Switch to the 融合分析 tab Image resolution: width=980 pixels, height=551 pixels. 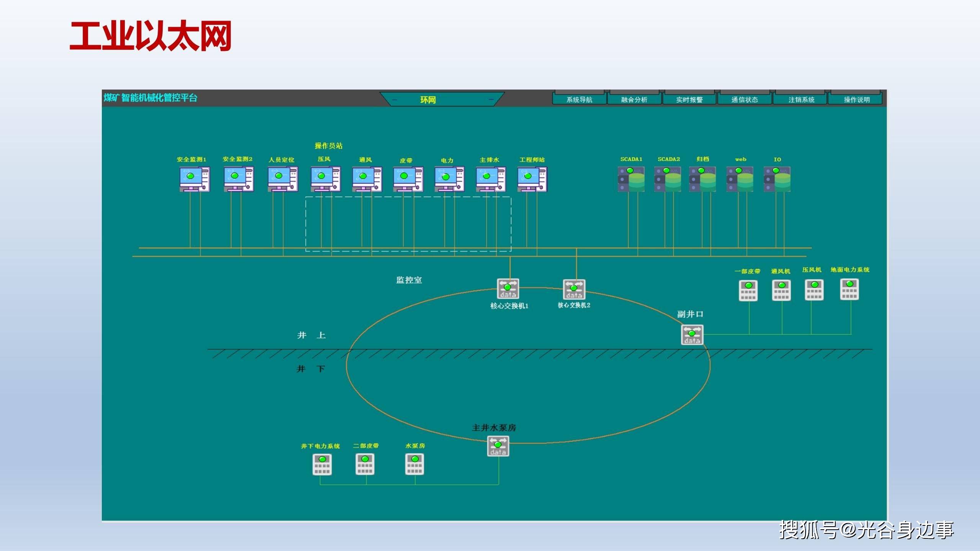(x=634, y=99)
